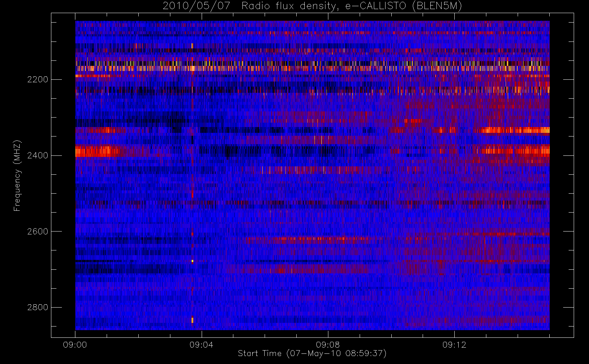The image size is (589, 364).
Task: Click the "Start Time (07-May-10 08:59:37)" label
Action: click(x=312, y=353)
